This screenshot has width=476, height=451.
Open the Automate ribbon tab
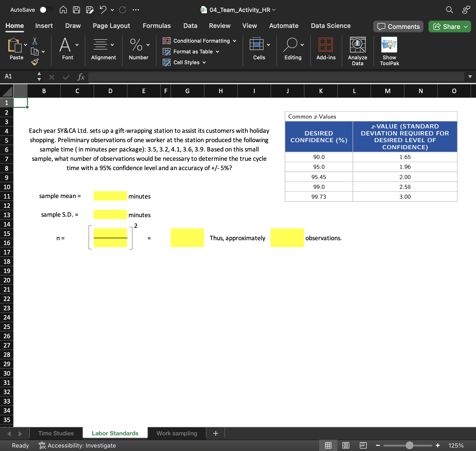click(284, 26)
